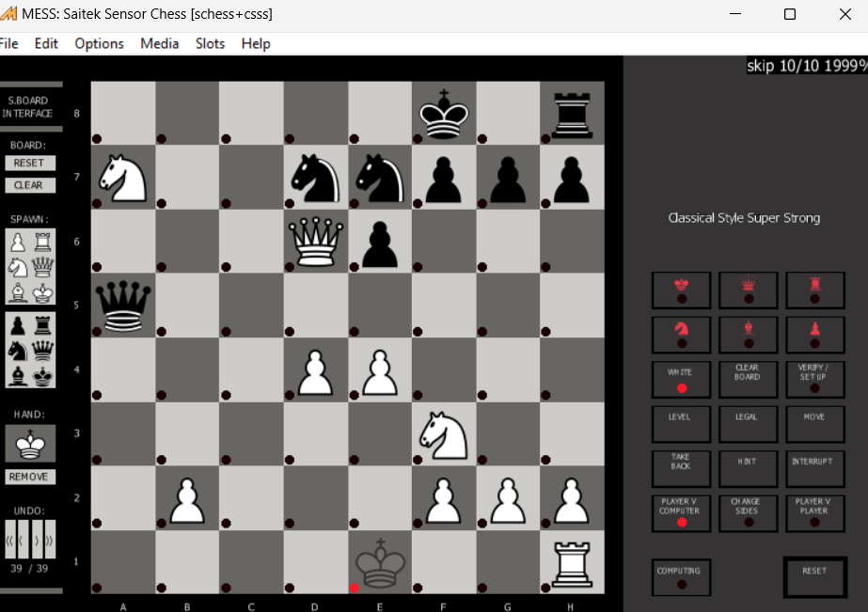
Task: Click the empty C3 board square
Action: (x=251, y=433)
